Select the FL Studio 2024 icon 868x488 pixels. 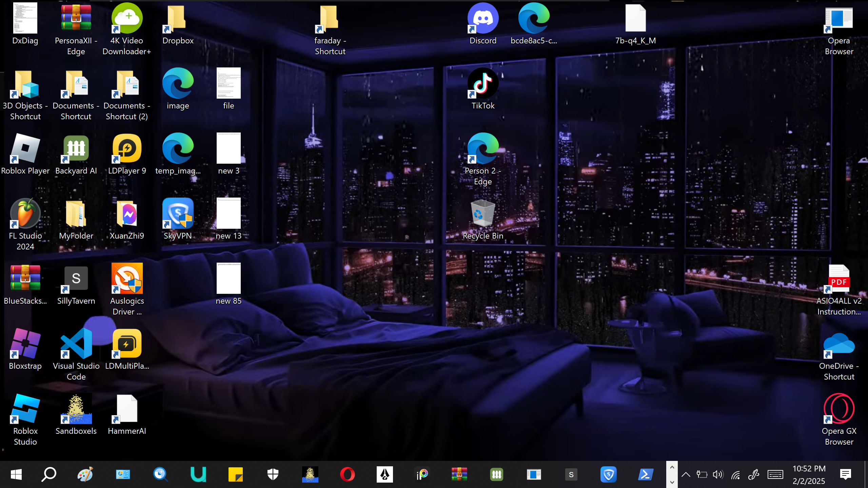(x=25, y=214)
